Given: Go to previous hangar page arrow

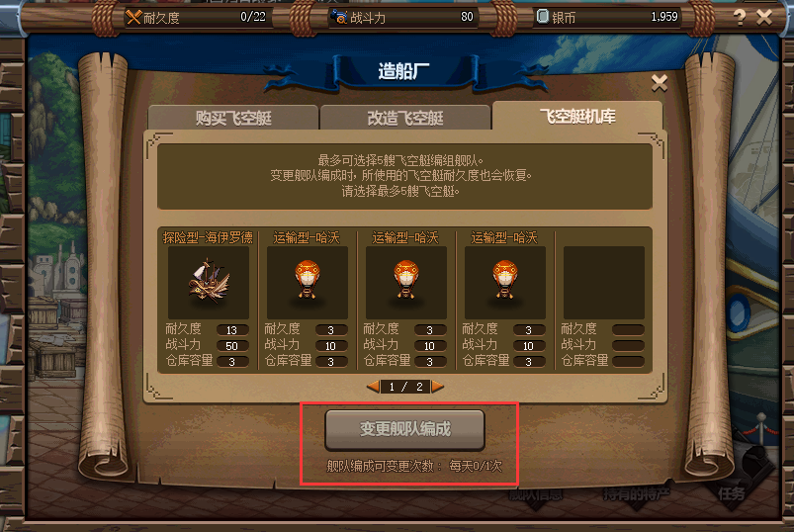Looking at the screenshot, I should tap(373, 387).
